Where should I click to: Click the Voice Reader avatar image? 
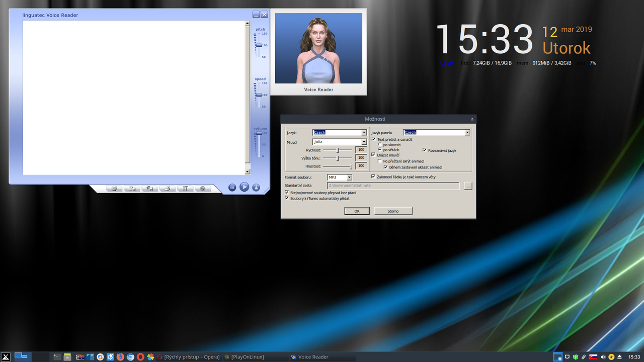(318, 48)
